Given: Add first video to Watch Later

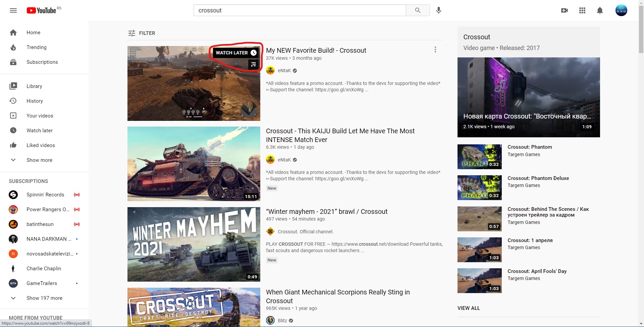Looking at the screenshot, I should point(236,53).
